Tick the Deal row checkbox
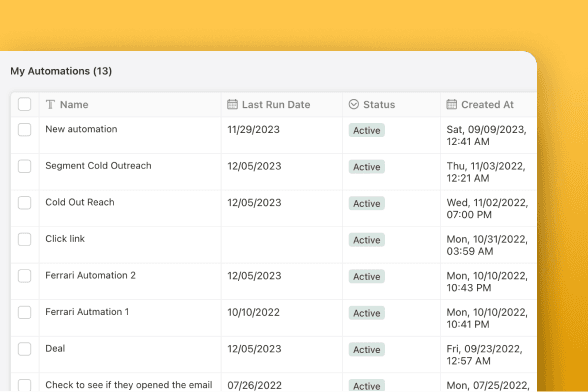 pyautogui.click(x=25, y=349)
